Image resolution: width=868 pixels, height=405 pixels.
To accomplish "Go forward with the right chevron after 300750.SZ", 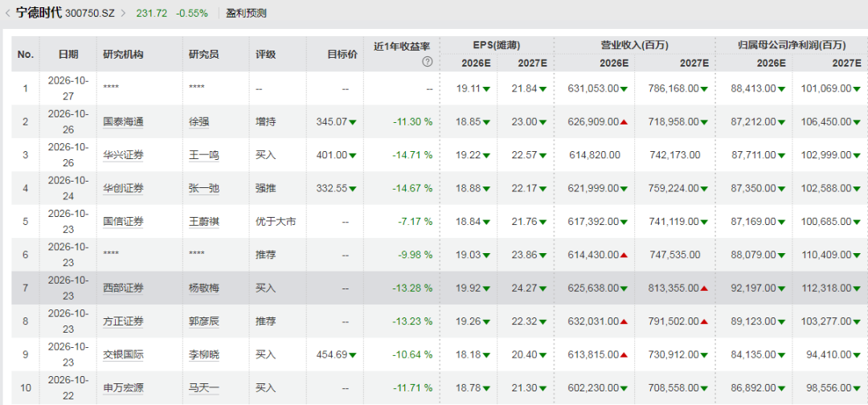I will pyautogui.click(x=123, y=14).
